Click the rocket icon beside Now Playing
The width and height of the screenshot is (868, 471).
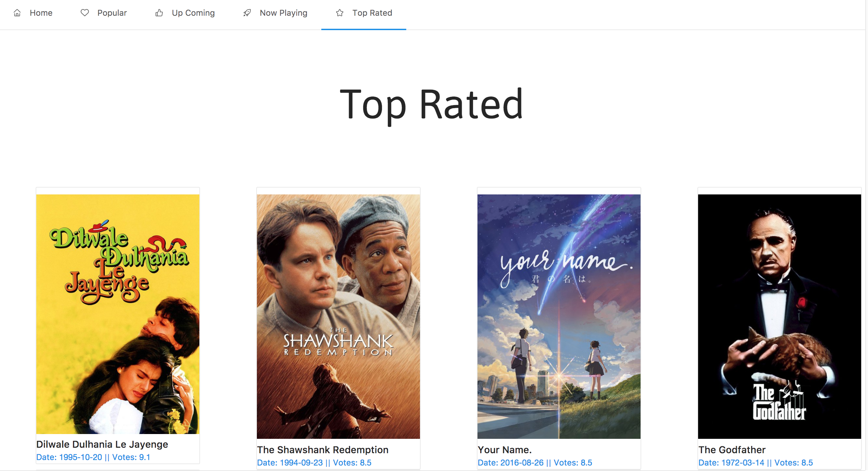(247, 13)
